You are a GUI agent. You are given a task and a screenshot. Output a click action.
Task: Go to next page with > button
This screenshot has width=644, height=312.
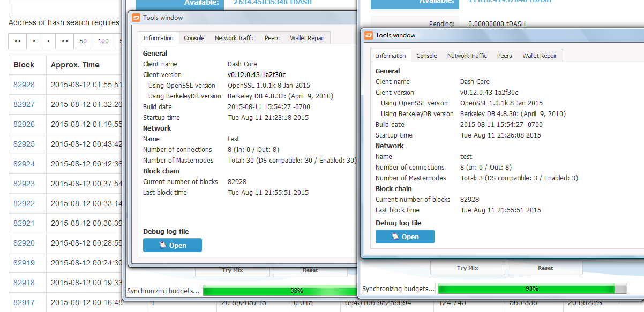click(x=48, y=41)
